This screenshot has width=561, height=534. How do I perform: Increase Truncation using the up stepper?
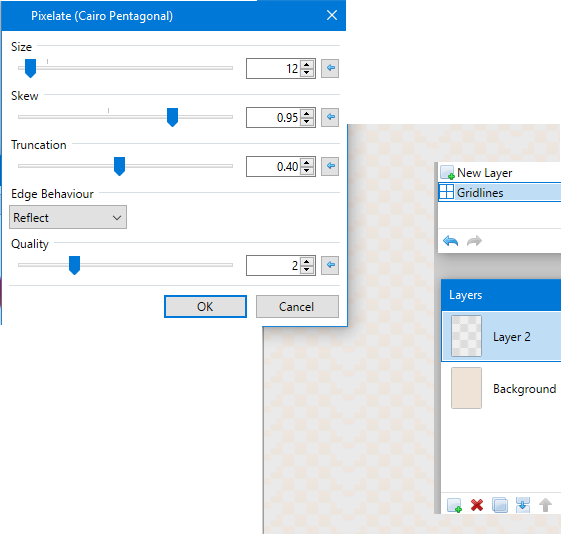click(x=307, y=163)
